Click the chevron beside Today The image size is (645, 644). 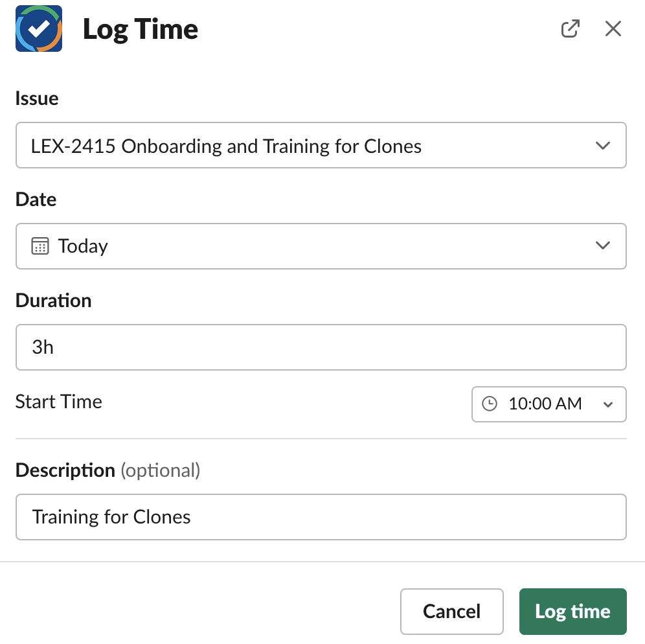tap(602, 246)
